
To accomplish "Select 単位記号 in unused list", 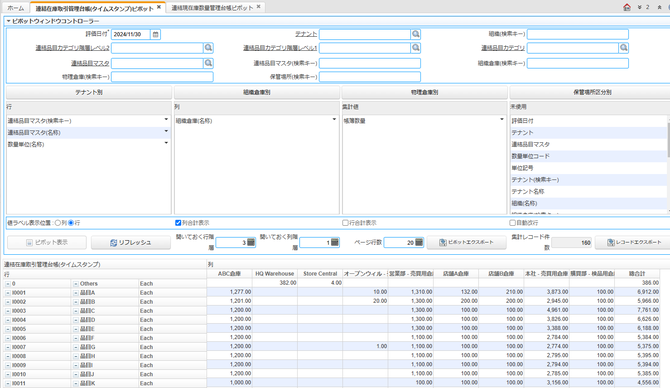I will point(588,168).
